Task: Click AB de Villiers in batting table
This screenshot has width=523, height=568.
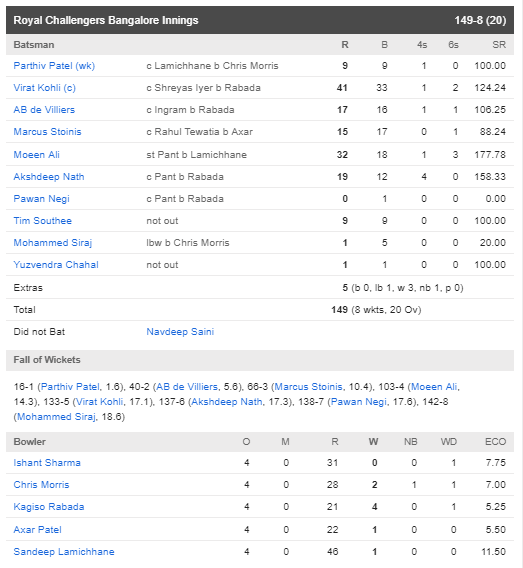Action: [44, 110]
